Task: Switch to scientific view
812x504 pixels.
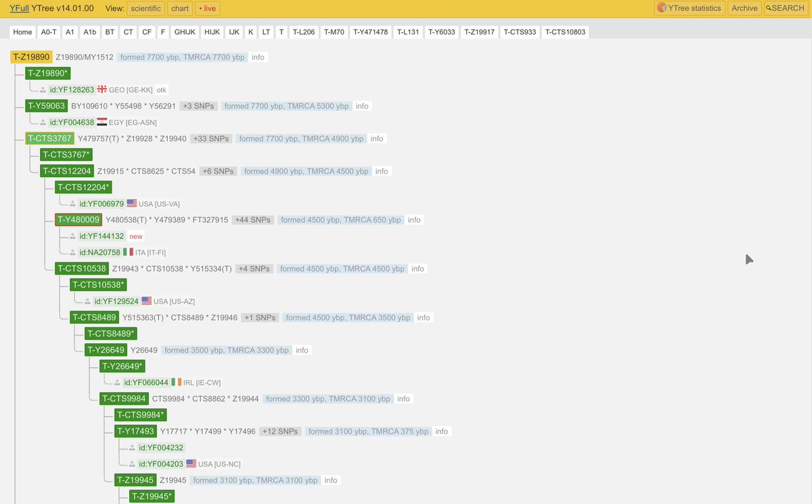Action: point(145,8)
